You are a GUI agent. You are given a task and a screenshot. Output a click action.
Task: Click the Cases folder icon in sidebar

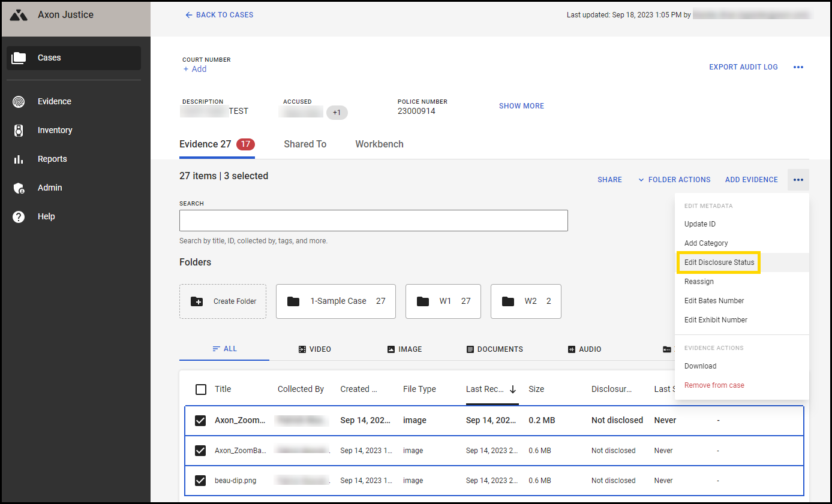[19, 58]
